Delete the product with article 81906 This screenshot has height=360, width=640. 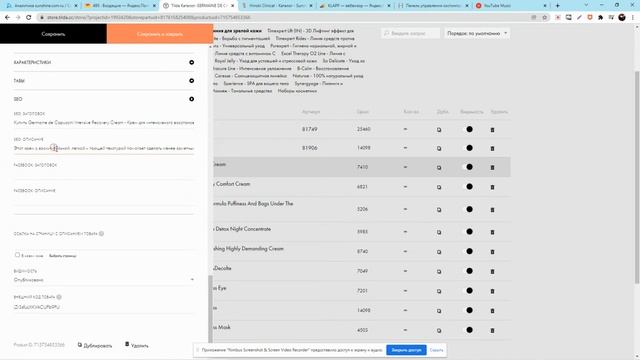pyautogui.click(x=492, y=148)
